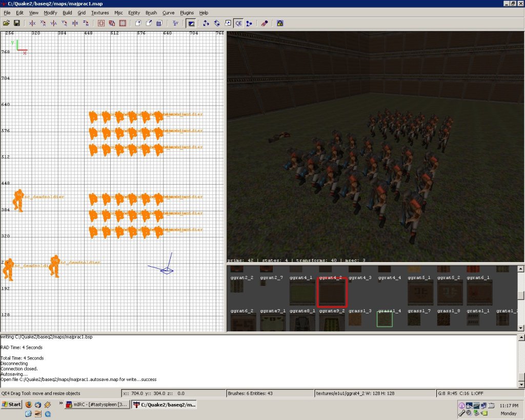Click the red clipper tool icon
This screenshot has width=525, height=420.
(264, 23)
